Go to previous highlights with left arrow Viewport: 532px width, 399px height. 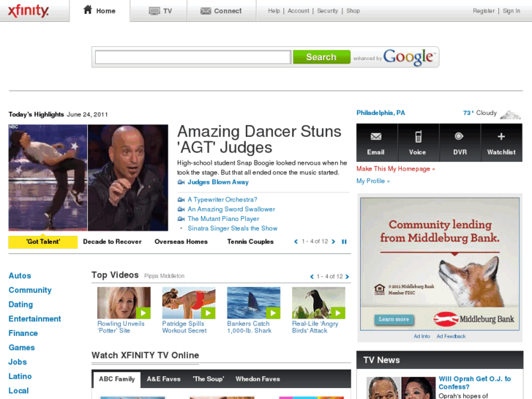tap(296, 242)
